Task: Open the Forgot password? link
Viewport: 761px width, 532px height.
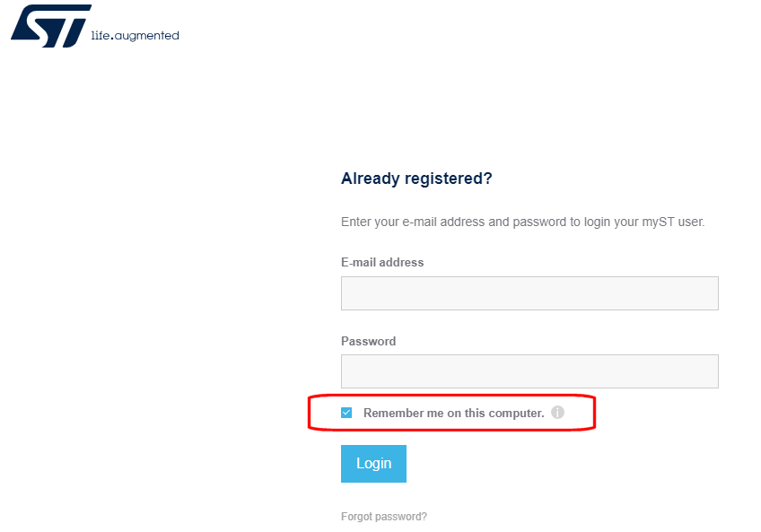Action: tap(384, 517)
